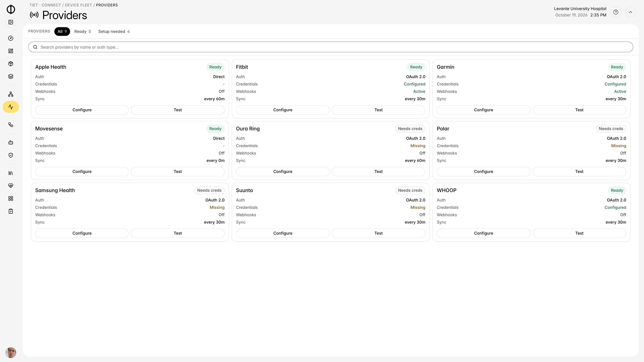The image size is (644, 362).
Task: Open the cube package icon in sidebar
Action: [11, 64]
